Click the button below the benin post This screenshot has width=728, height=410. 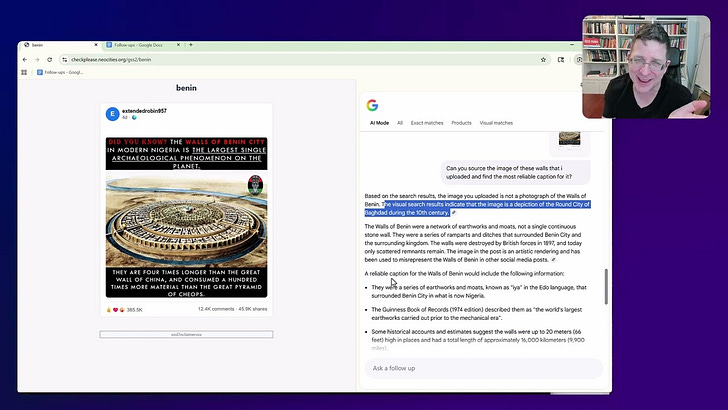click(x=186, y=334)
